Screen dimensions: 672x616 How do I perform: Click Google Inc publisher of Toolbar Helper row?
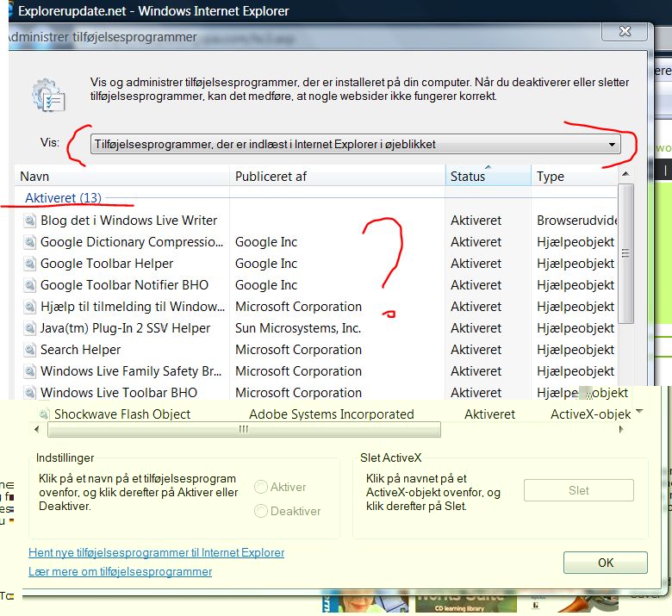(x=266, y=264)
